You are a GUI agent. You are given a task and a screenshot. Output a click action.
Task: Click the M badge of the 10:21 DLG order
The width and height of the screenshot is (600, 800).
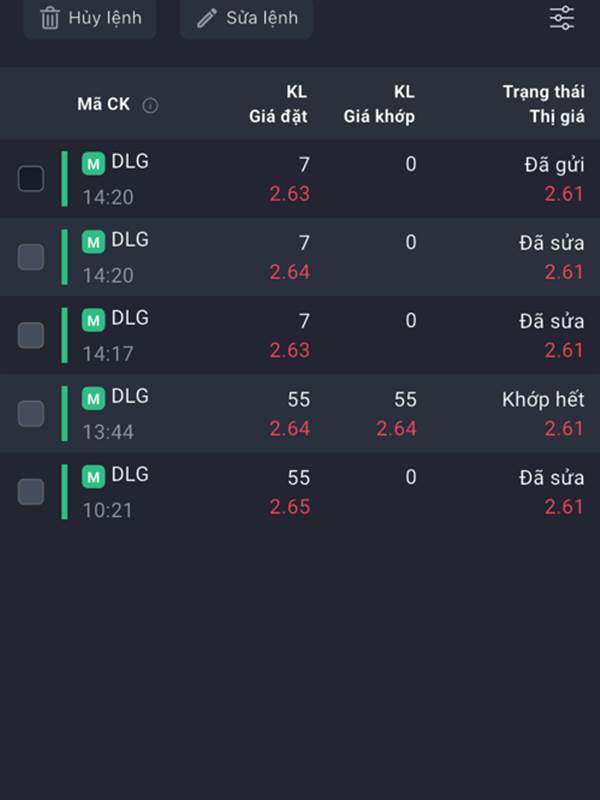tap(93, 477)
